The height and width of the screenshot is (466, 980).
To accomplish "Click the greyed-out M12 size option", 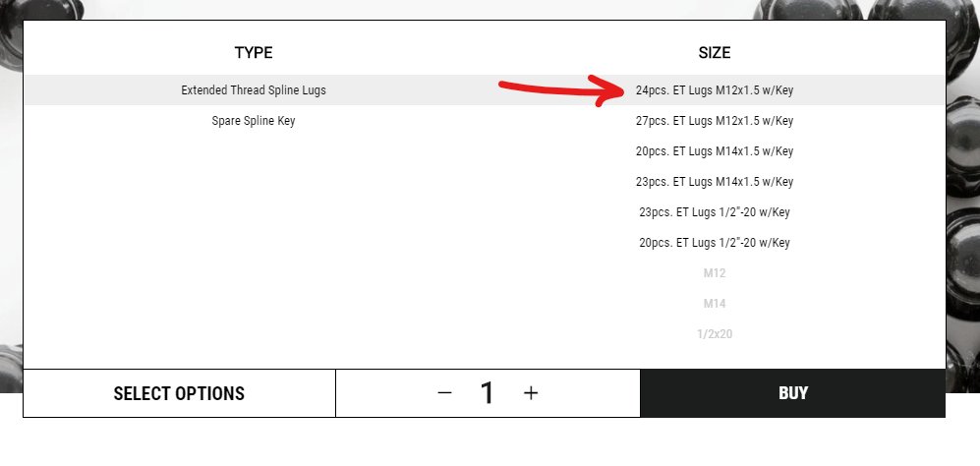I will point(715,273).
